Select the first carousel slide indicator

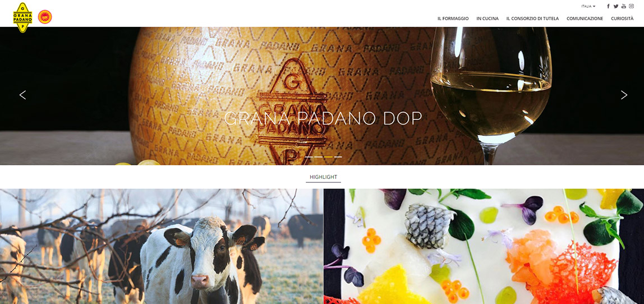[x=309, y=157]
